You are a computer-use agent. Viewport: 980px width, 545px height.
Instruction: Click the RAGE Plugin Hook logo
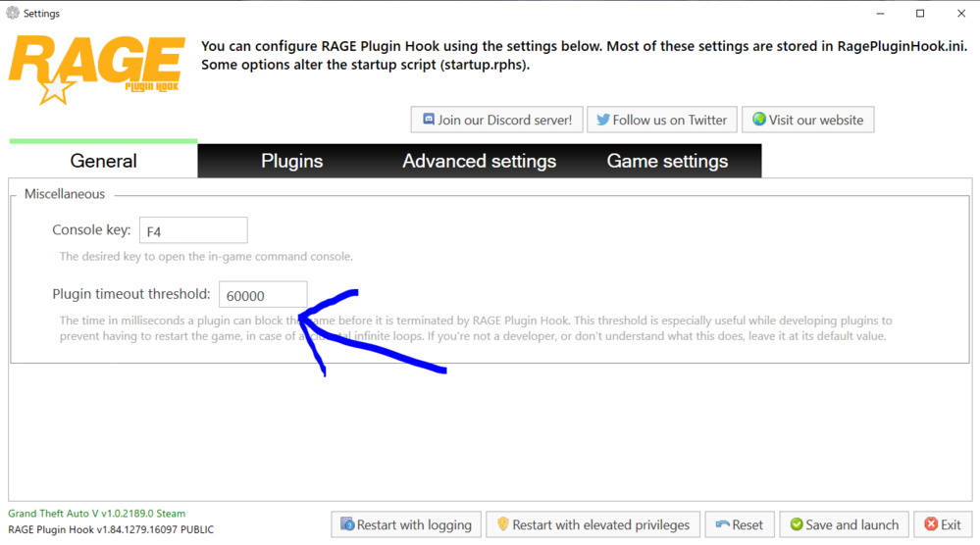97,70
